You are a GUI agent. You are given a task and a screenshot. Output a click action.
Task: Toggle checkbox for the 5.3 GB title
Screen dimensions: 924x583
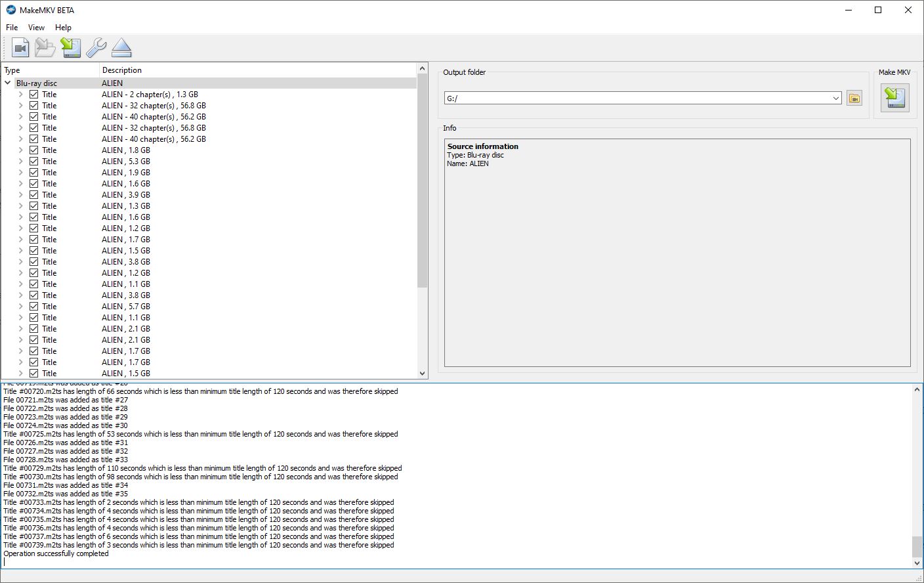pyautogui.click(x=33, y=162)
